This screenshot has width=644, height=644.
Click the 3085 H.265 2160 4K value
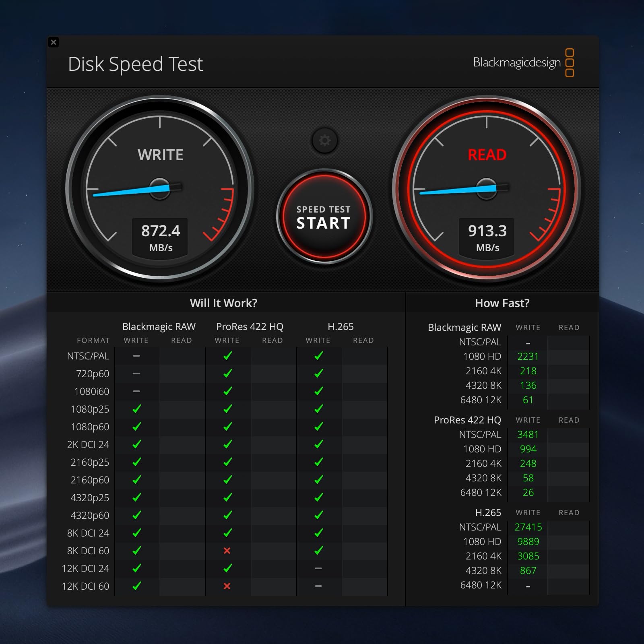click(528, 556)
